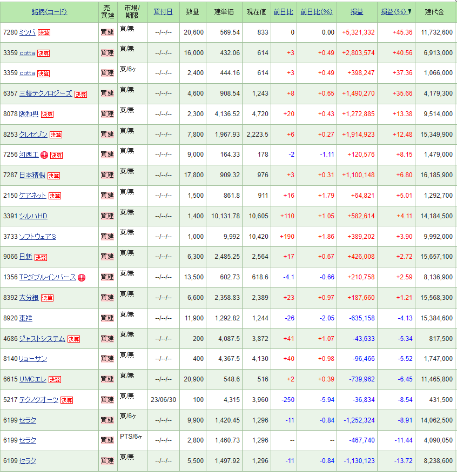Open the 決算 badge next to UMCエレ
This screenshot has height=476, width=457.
(x=55, y=380)
